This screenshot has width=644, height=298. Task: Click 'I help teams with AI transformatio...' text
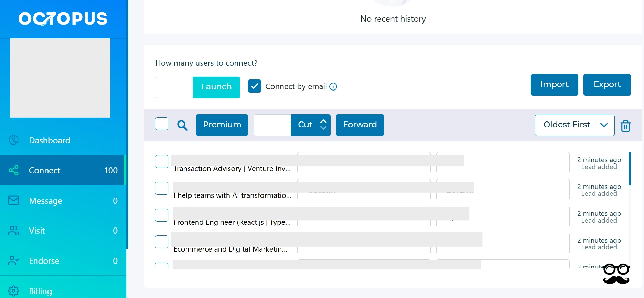(x=232, y=195)
